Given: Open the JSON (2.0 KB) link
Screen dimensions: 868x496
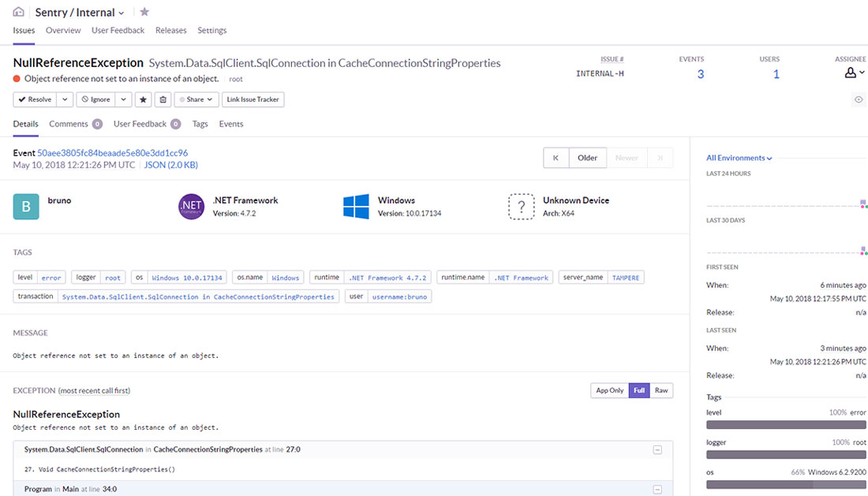Looking at the screenshot, I should pyautogui.click(x=171, y=165).
